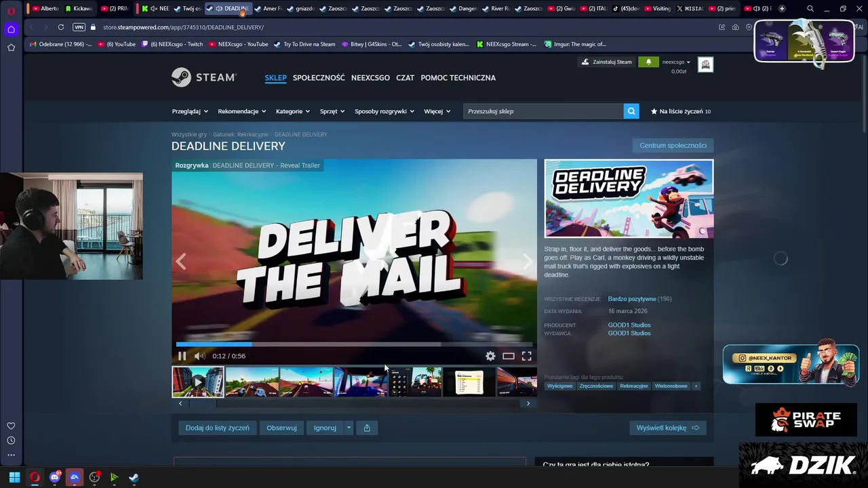Open the NEEXCSGO profile tab
The image size is (868, 488).
click(x=370, y=77)
